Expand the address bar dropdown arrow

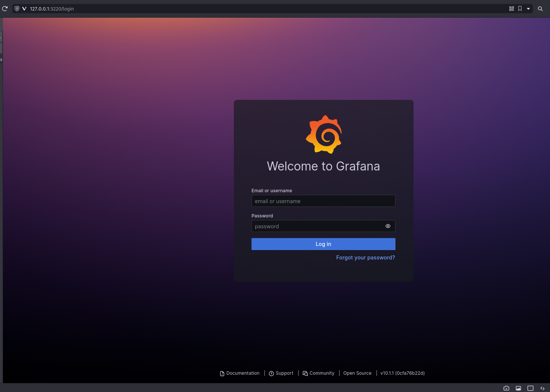528,9
